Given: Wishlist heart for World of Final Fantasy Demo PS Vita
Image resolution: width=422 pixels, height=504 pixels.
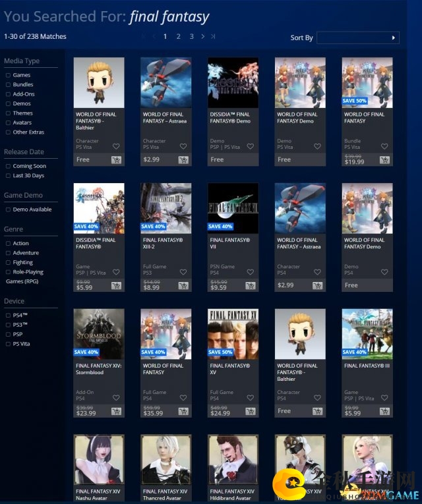Looking at the screenshot, I should click(317, 146).
